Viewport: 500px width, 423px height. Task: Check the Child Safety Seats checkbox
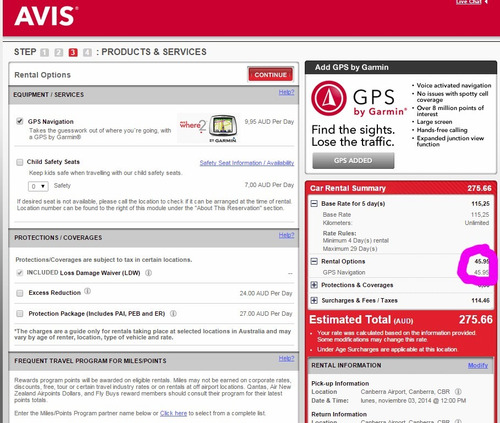point(20,162)
